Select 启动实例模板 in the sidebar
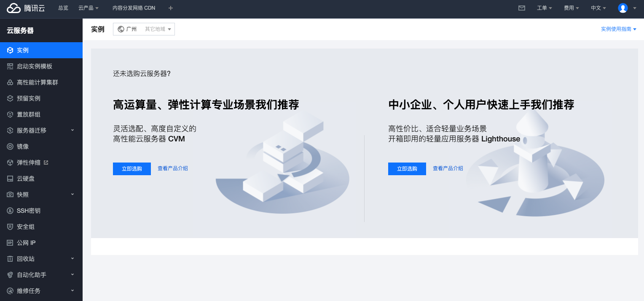 (x=41, y=66)
